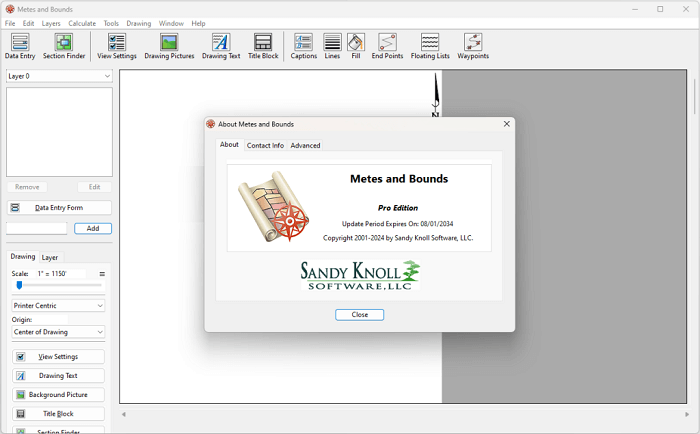
Task: Open the End Points tool
Action: click(x=387, y=46)
